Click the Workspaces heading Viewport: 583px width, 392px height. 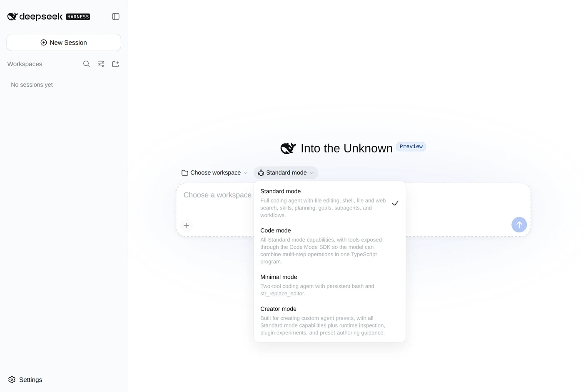[x=25, y=64]
